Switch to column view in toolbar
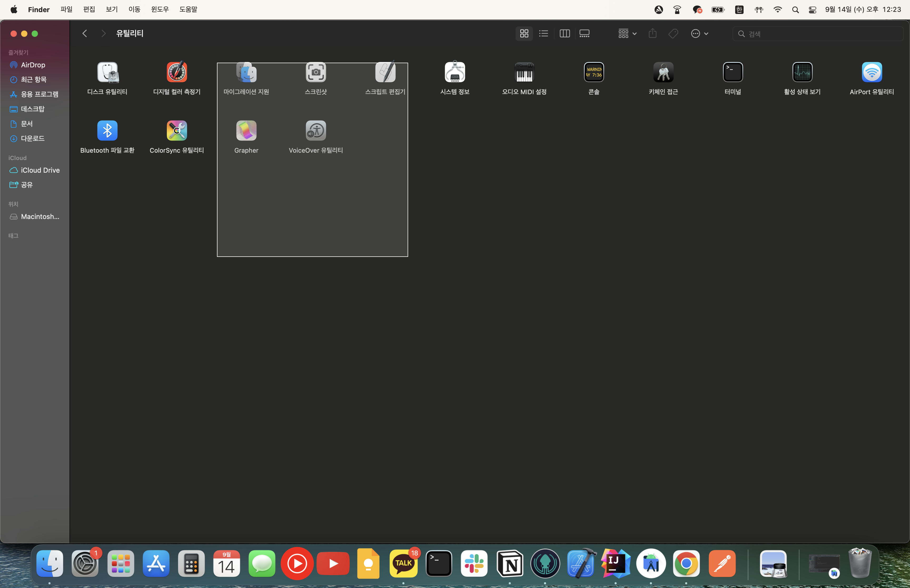Image resolution: width=910 pixels, height=588 pixels. click(565, 34)
